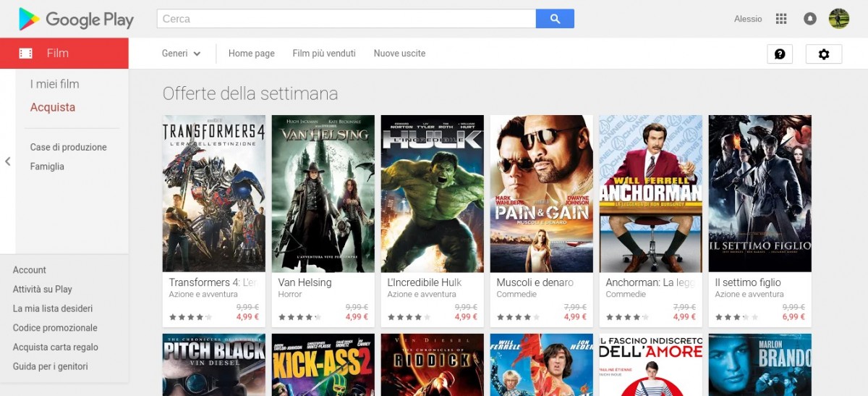
Task: Go to the Home page tab
Action: 252,54
